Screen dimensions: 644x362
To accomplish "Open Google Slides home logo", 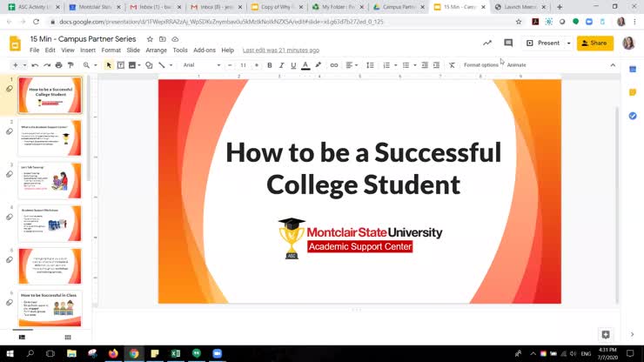I will (15, 44).
